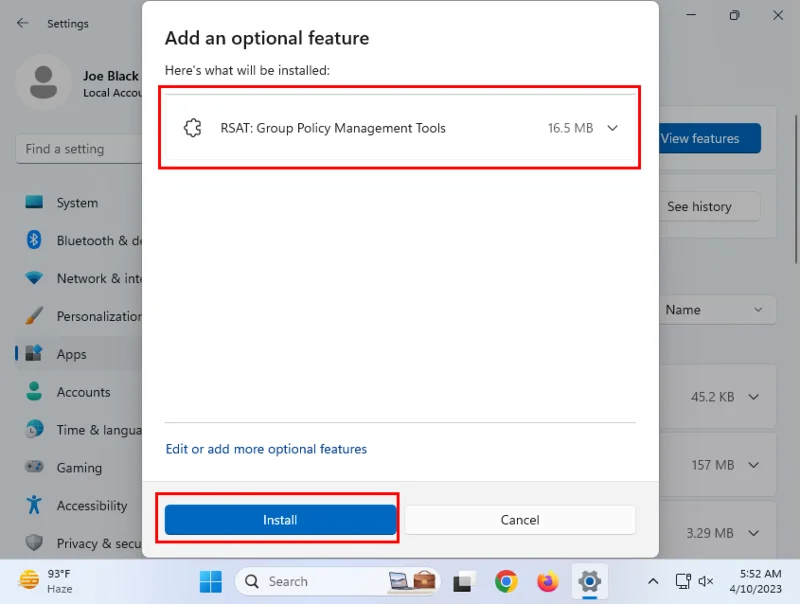Viewport: 800px width, 604px height.
Task: Click the network status tray icon
Action: pos(683,581)
